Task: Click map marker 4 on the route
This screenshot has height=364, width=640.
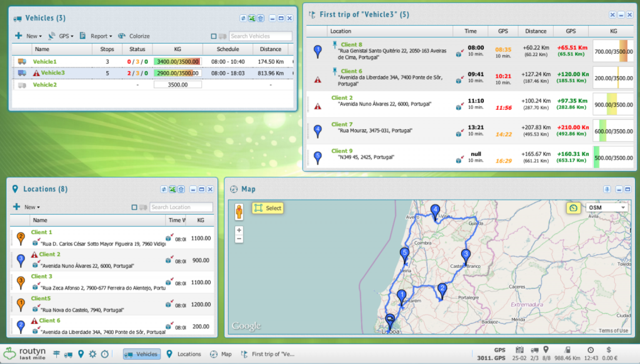Action: point(435,211)
